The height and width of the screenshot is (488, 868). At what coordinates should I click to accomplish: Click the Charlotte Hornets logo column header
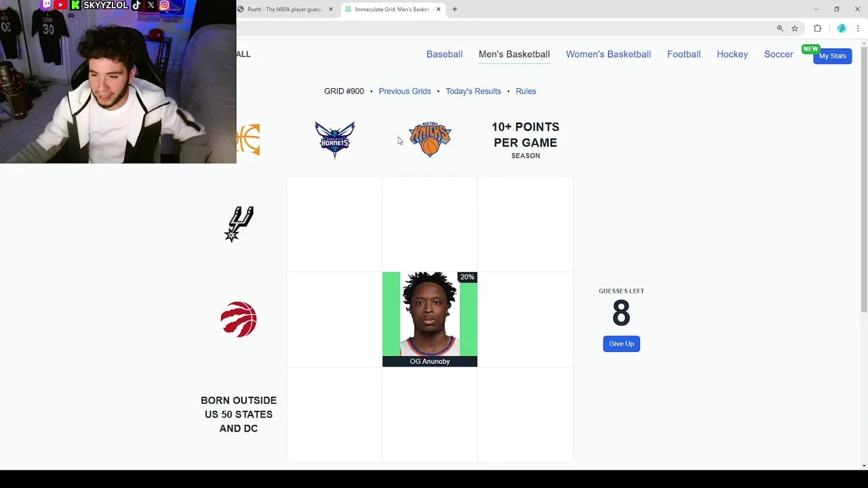[334, 140]
